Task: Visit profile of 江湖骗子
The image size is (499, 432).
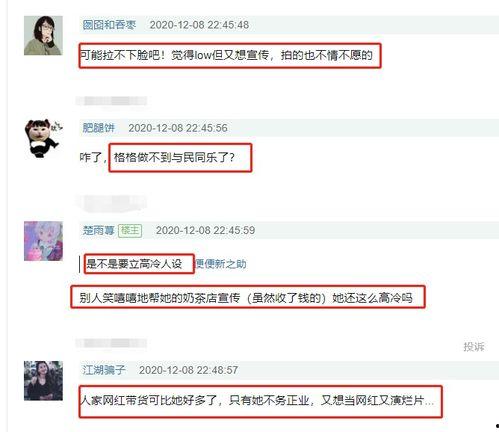Action: [104, 370]
